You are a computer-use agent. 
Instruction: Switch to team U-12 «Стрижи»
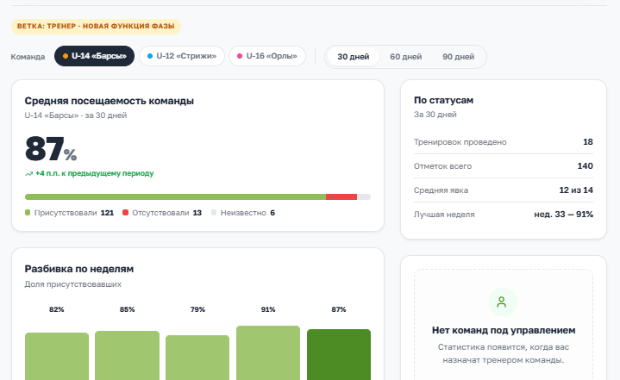coord(182,56)
